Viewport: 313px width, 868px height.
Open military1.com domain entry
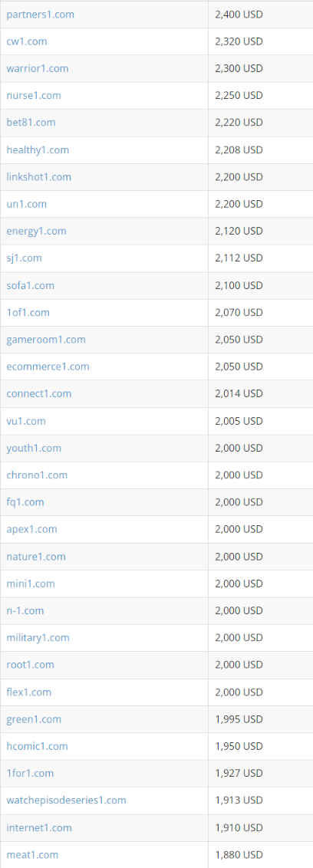point(38,638)
